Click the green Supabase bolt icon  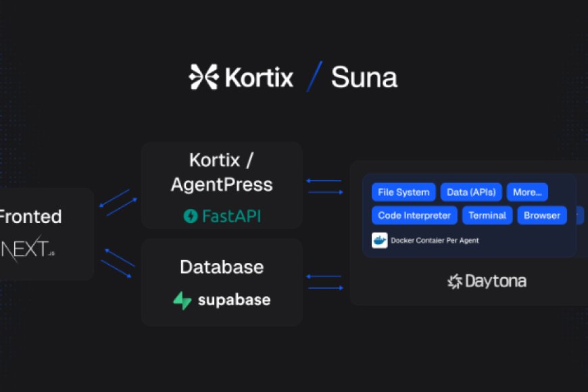click(182, 301)
